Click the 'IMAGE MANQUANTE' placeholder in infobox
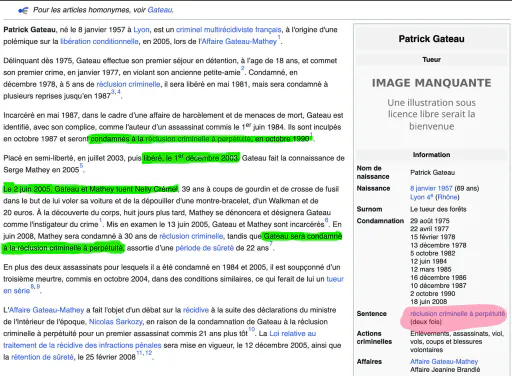This screenshot has height=376, width=512. (432, 104)
